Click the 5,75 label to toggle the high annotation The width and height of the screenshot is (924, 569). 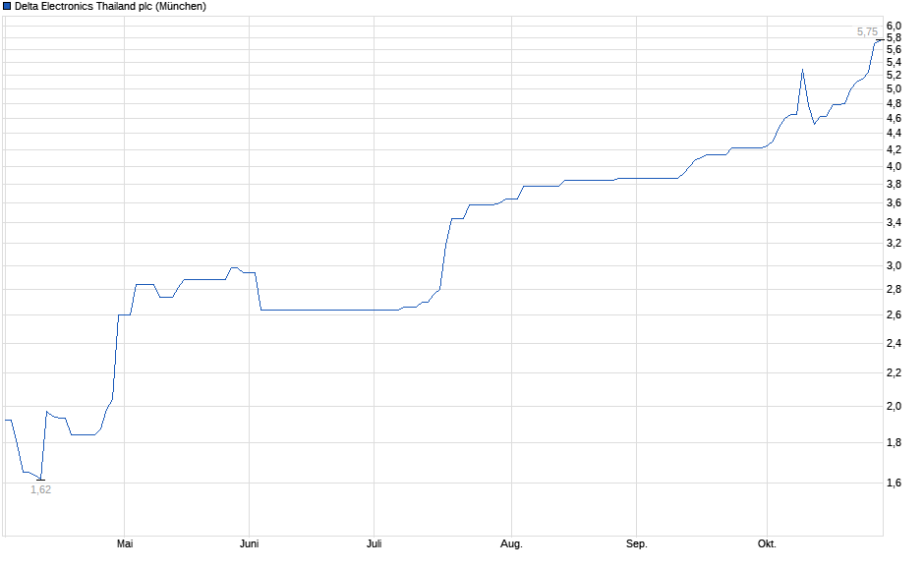pos(867,31)
